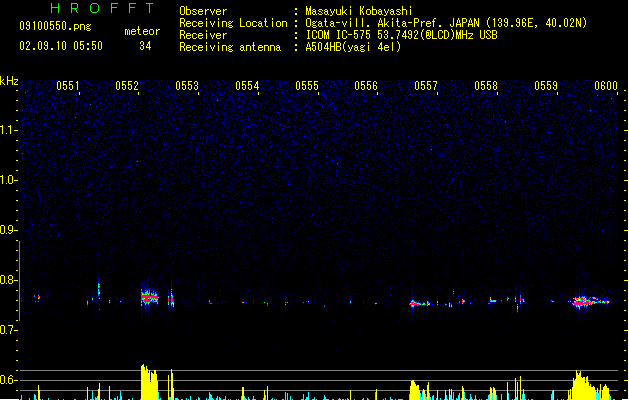The width and height of the screenshot is (629, 400).
Task: Click the long meteor echo near 0600
Action: click(590, 301)
